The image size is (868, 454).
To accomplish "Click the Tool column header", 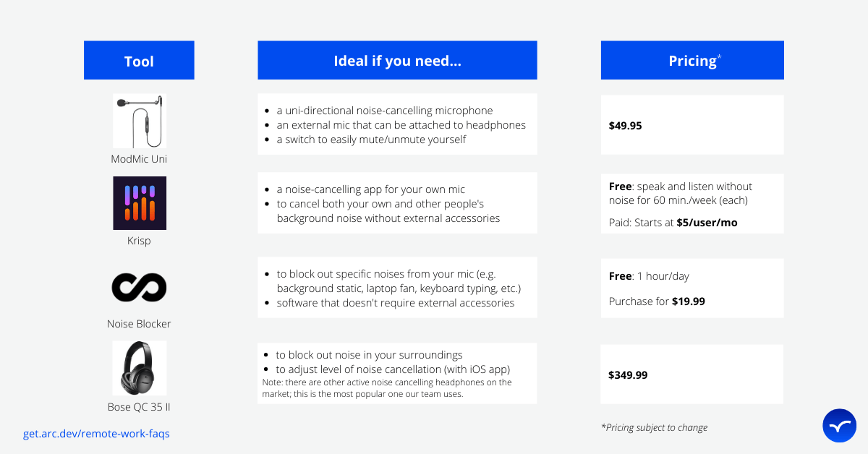I will (x=139, y=61).
